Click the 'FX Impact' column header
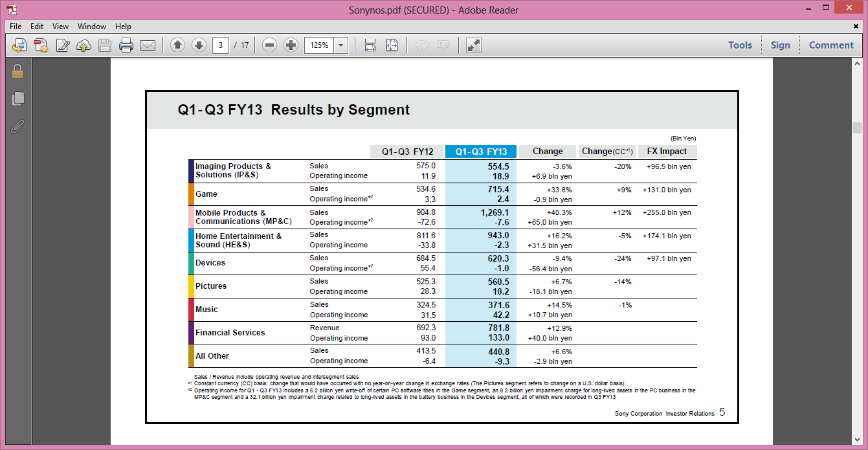868x450 pixels. (667, 152)
